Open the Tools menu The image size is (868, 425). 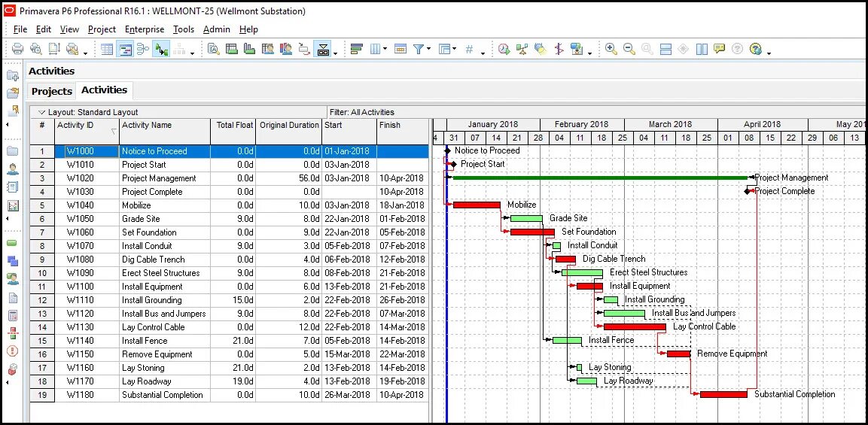pyautogui.click(x=183, y=29)
